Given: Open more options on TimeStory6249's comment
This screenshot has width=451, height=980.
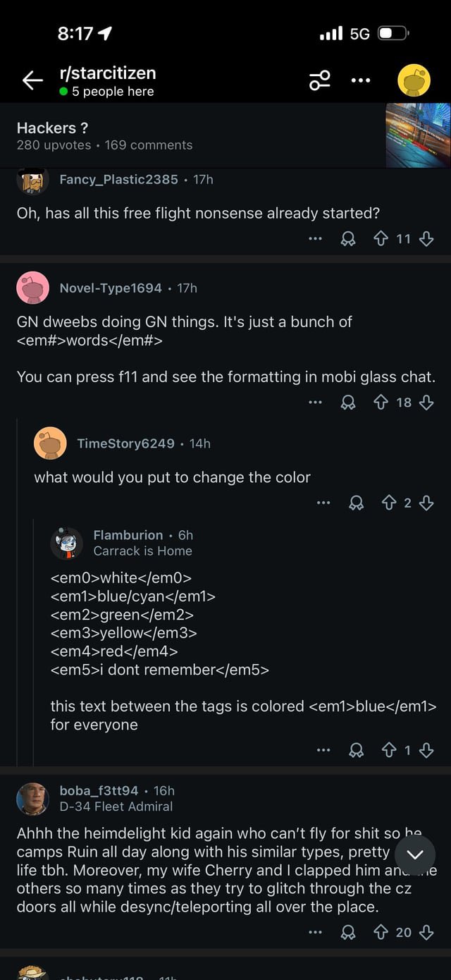Looking at the screenshot, I should click(323, 503).
